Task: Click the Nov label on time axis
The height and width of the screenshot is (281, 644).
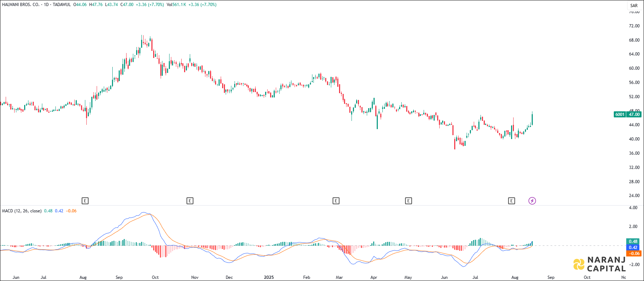Action: point(195,277)
